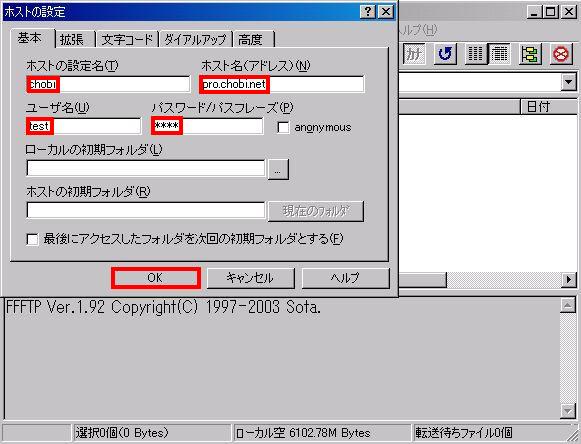This screenshot has width=581, height=444.
Task: Click the horizontal scrollbar right arrow
Action: click(x=569, y=280)
